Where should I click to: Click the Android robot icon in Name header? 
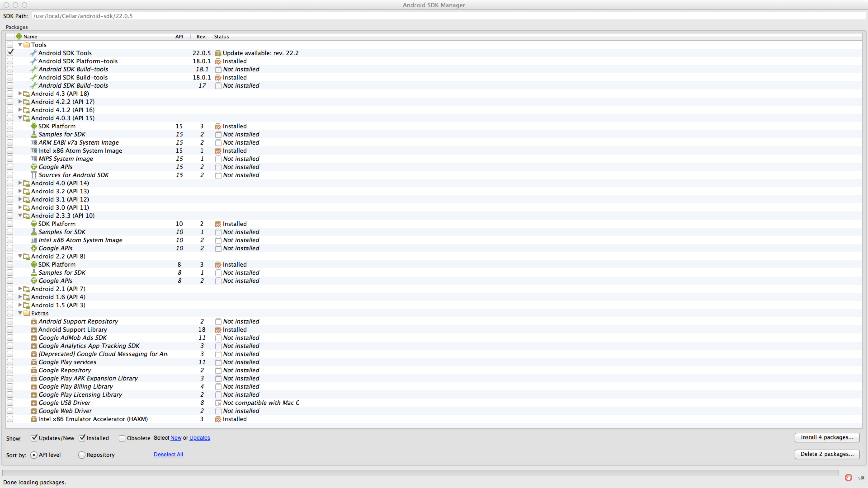coord(19,36)
